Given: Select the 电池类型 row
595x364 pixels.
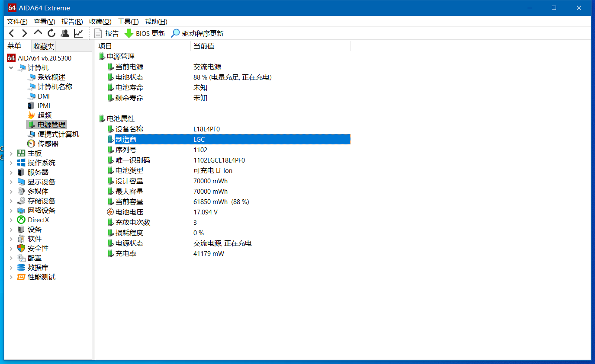Looking at the screenshot, I should [x=228, y=170].
